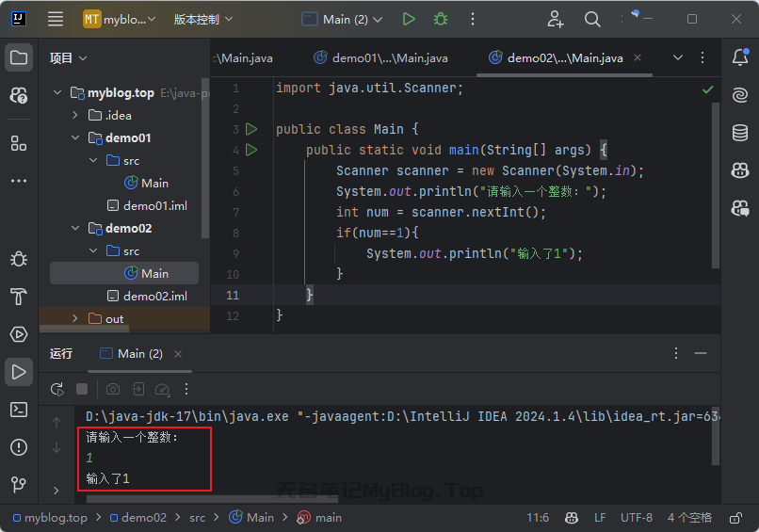Open Main (2) run configuration dropdown
This screenshot has width=759, height=532.
[x=342, y=20]
